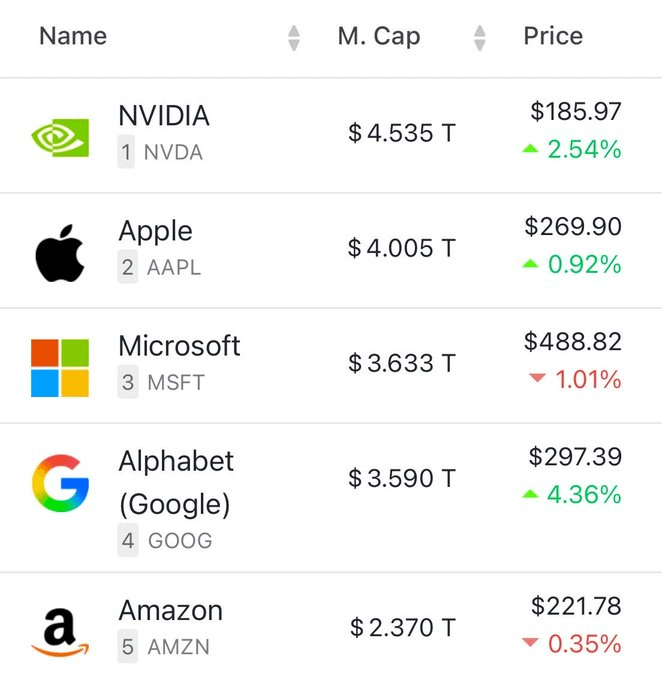Screen dimensions: 662x680
Task: Click the NVIDIA logo icon
Action: coord(60,137)
